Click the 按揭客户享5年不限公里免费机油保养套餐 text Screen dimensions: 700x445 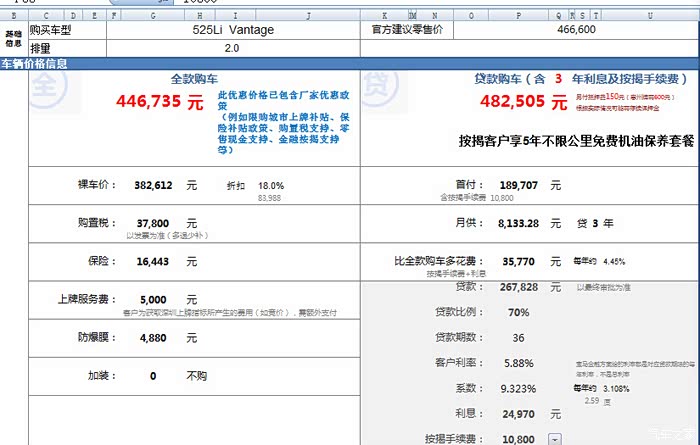coord(576,141)
